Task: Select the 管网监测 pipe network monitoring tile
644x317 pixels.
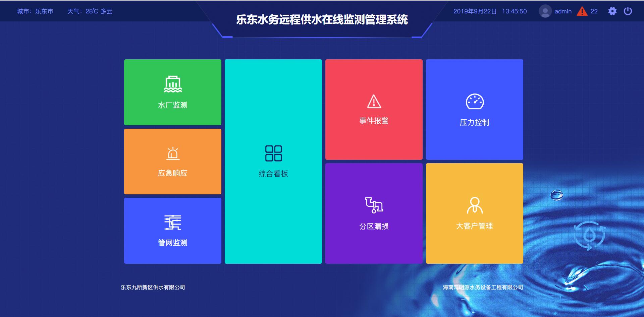Action: point(172,231)
